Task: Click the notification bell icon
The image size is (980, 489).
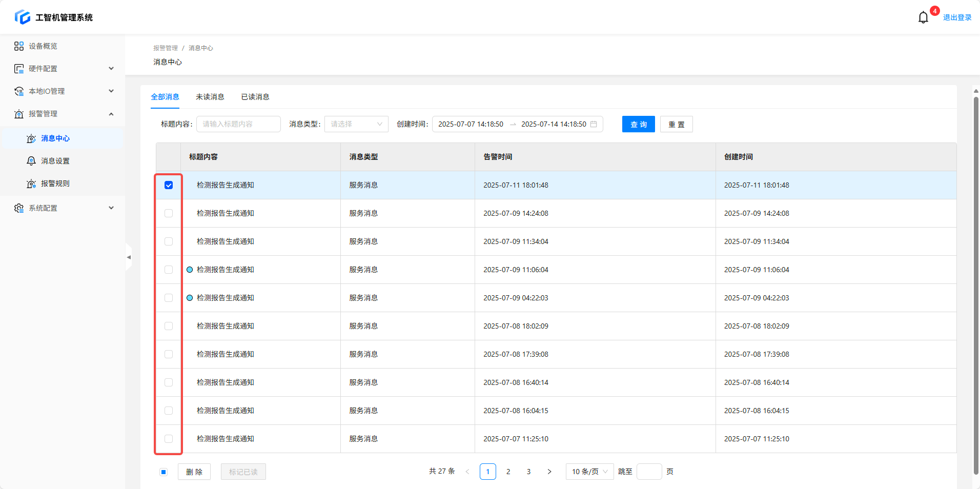Action: [x=923, y=17]
